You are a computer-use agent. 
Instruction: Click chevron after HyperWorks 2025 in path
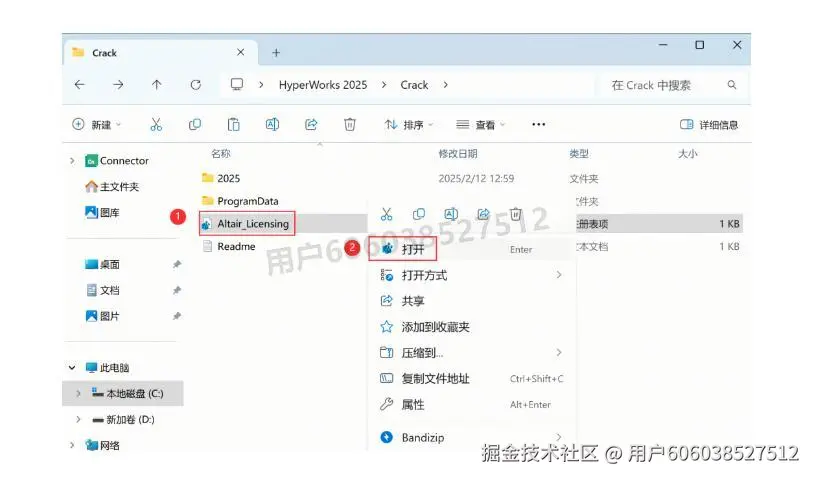[384, 85]
